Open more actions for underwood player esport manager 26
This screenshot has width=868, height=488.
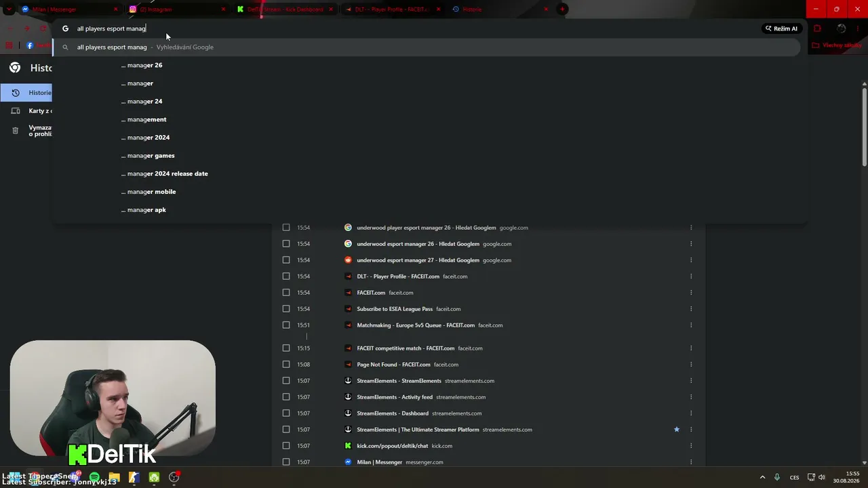[691, 228]
